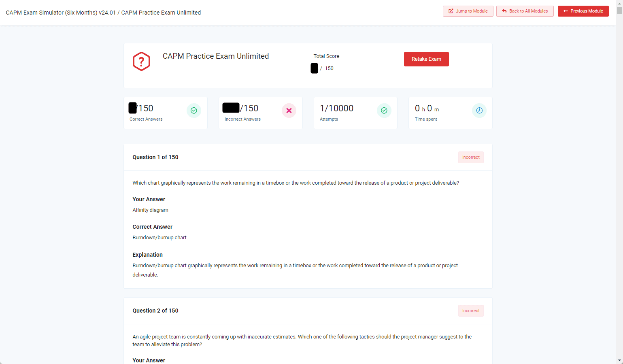The width and height of the screenshot is (623, 364).
Task: Open the Previous Module
Action: (583, 11)
